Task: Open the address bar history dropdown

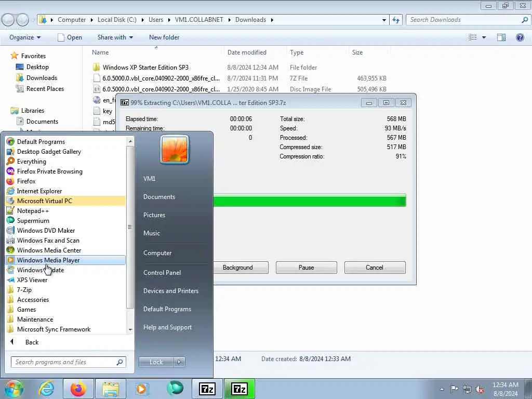Action: [384, 20]
